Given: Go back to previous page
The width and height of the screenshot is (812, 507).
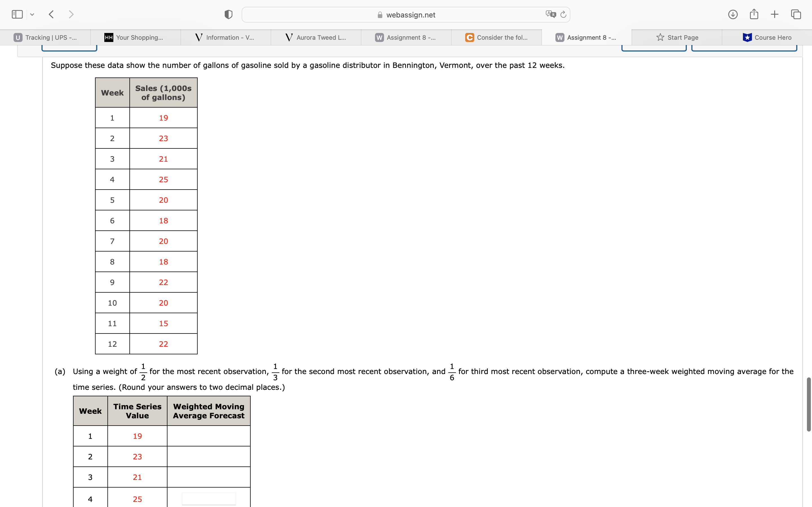Looking at the screenshot, I should (x=51, y=14).
